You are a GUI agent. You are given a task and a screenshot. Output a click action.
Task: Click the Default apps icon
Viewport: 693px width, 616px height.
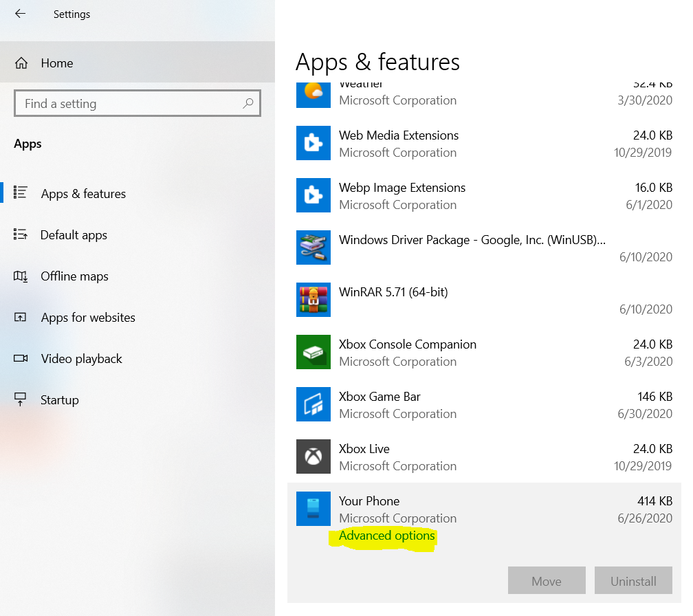click(21, 234)
